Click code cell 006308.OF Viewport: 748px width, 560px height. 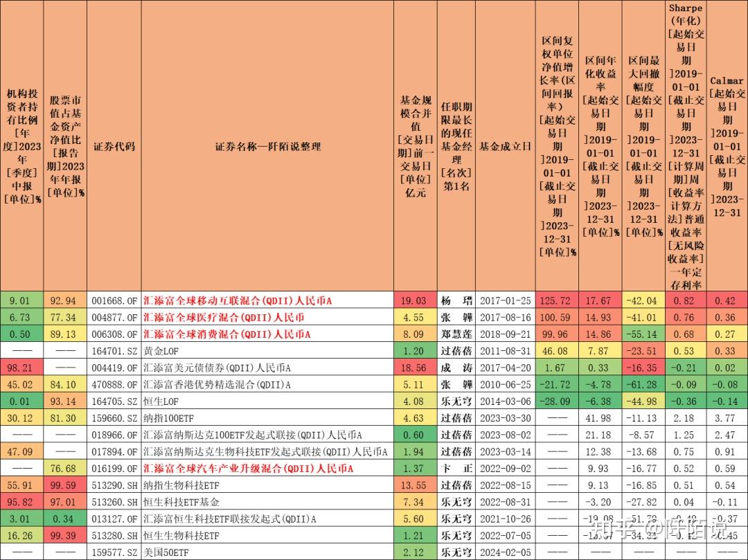114,334
